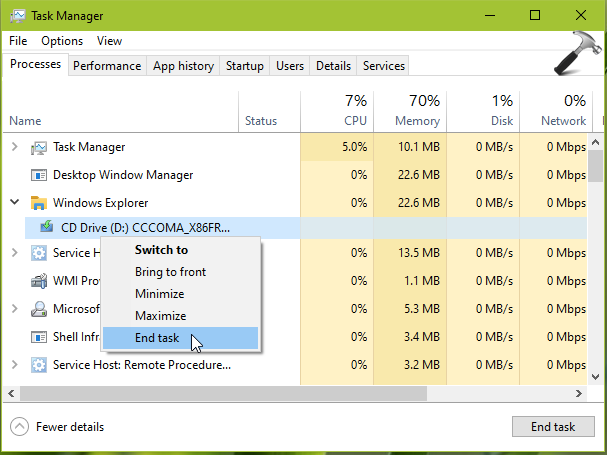Click the Microsoft search indexer icon
Image resolution: width=607 pixels, height=455 pixels.
tap(39, 309)
